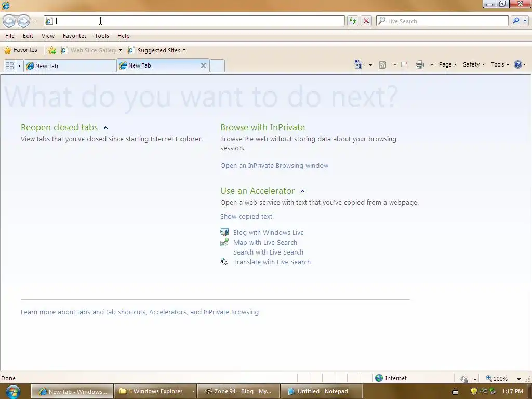
Task: Open the Print dropdown arrow
Action: [x=432, y=65]
